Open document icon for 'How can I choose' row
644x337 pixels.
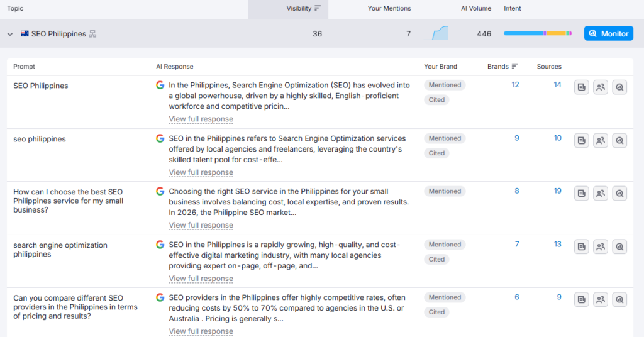(x=581, y=193)
